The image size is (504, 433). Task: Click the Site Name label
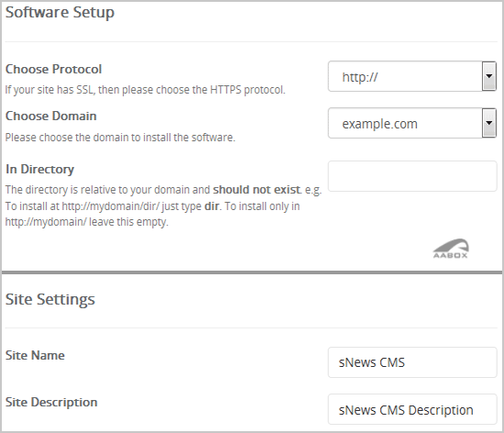(x=35, y=355)
